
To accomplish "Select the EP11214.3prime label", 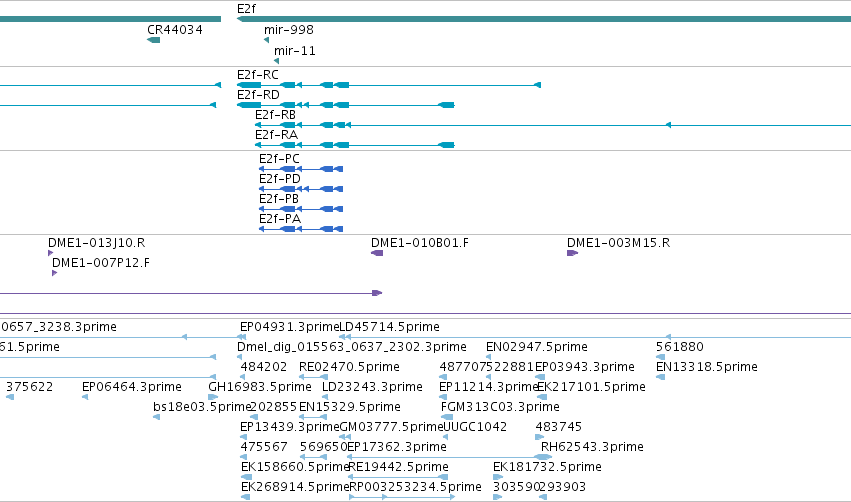I will click(x=488, y=387).
